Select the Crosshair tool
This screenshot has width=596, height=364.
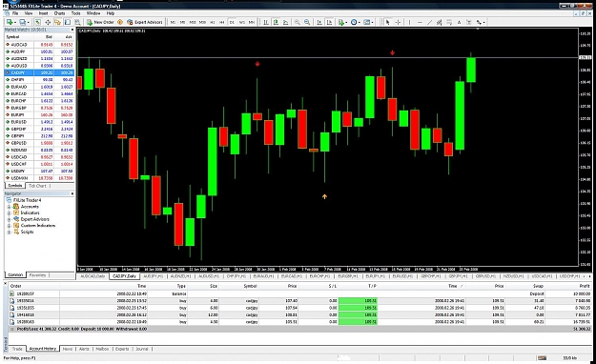pos(398,22)
